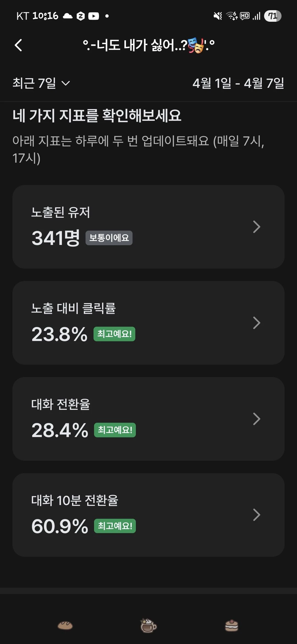297x644 pixels.
Task: Expand 대화 10분 전환율 chevron
Action: [257, 515]
